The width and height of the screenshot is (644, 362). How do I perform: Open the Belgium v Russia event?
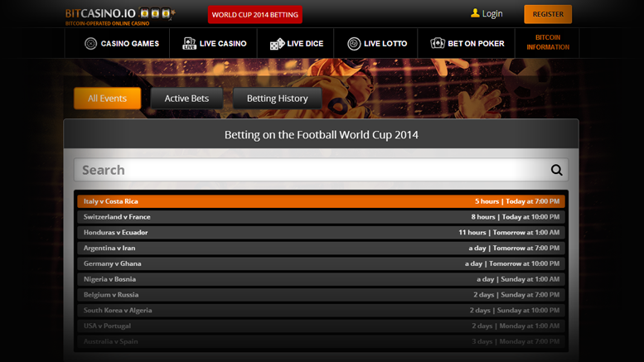(x=322, y=295)
